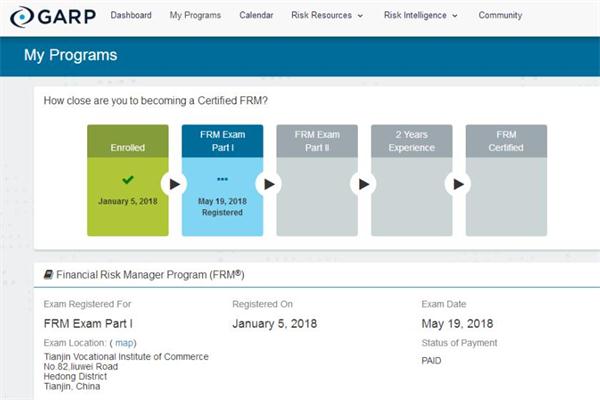Image resolution: width=600 pixels, height=400 pixels.
Task: Click 'Financial Risk Manager Program (FRM®)' title
Action: tap(150, 274)
